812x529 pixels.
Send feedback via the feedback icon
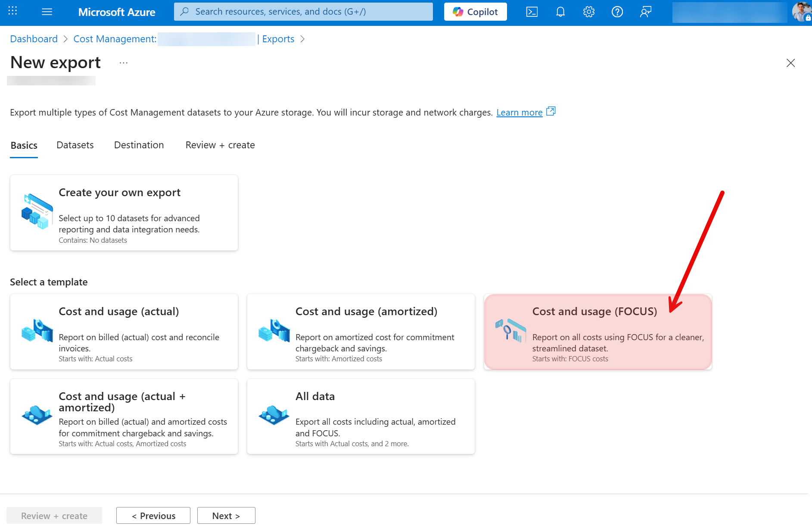click(x=645, y=12)
